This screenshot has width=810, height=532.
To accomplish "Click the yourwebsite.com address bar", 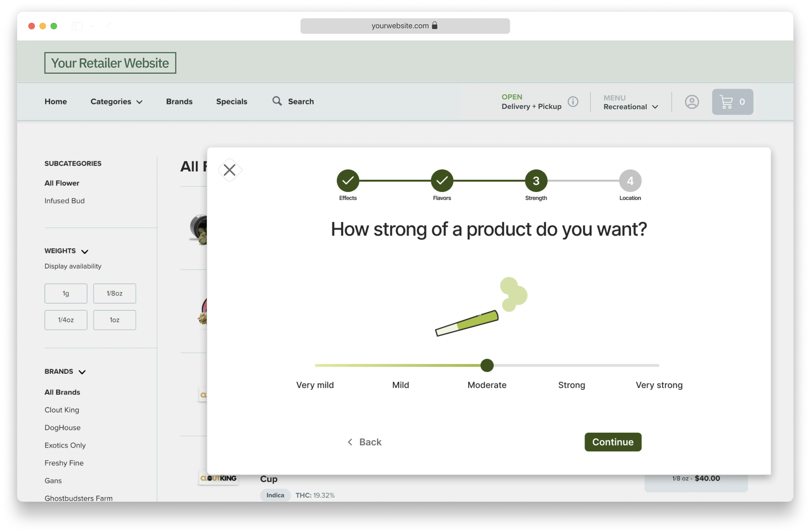I will click(x=405, y=26).
